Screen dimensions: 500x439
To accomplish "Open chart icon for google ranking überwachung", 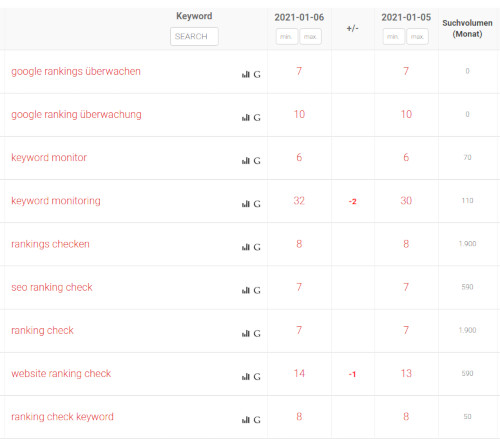I will click(246, 117).
